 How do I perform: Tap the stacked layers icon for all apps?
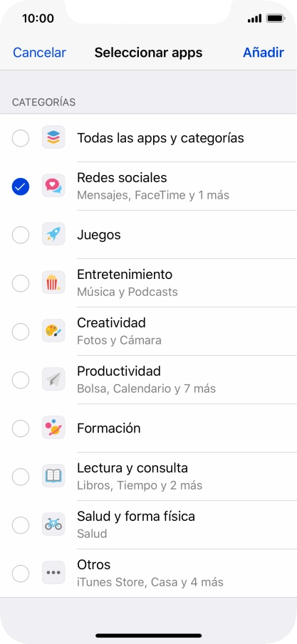tap(53, 137)
